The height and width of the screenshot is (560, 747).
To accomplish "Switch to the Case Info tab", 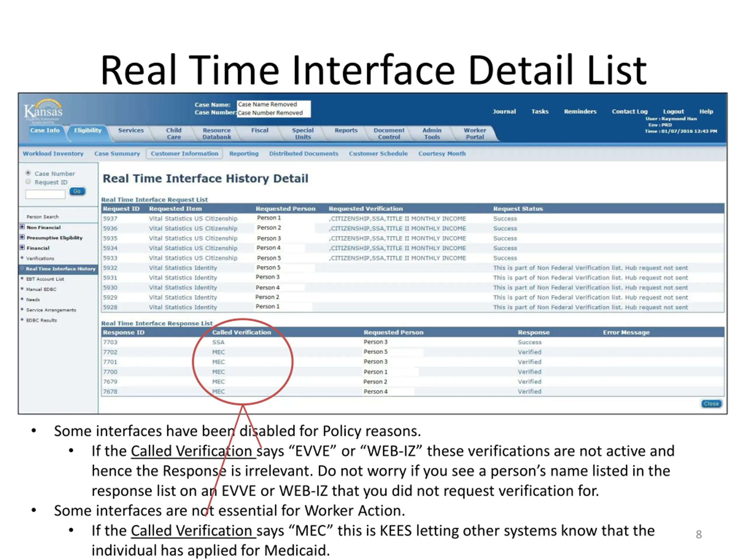I will (x=45, y=130).
